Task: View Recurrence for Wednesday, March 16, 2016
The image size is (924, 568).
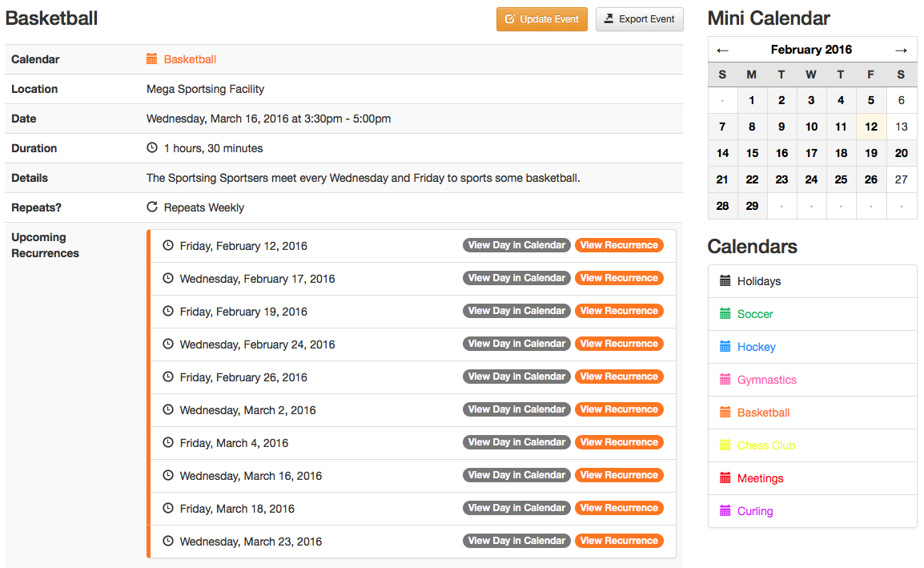Action: (x=619, y=475)
